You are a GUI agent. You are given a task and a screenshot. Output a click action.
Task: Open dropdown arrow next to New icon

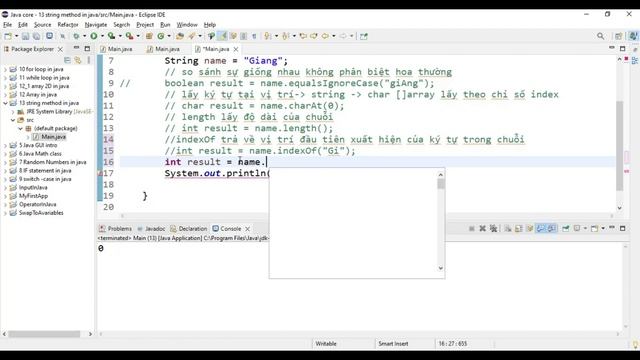[16, 36]
